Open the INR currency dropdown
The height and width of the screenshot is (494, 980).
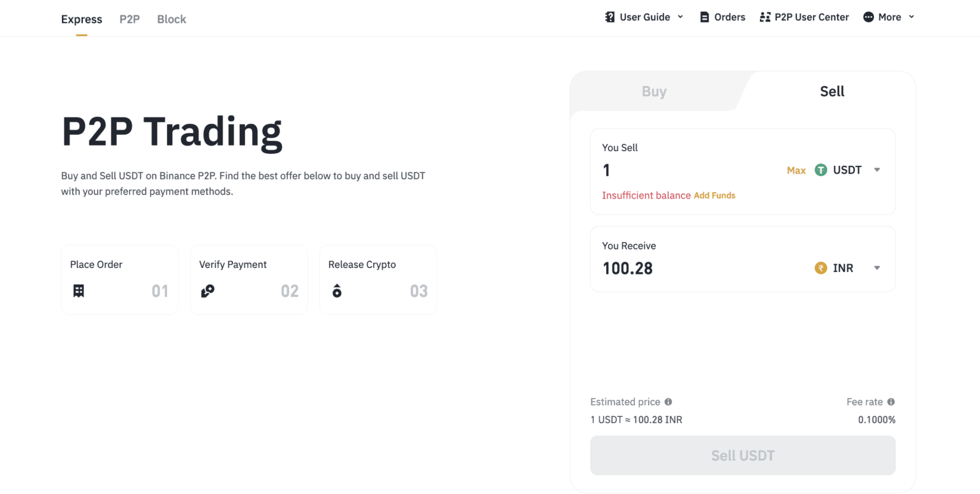[x=877, y=268]
